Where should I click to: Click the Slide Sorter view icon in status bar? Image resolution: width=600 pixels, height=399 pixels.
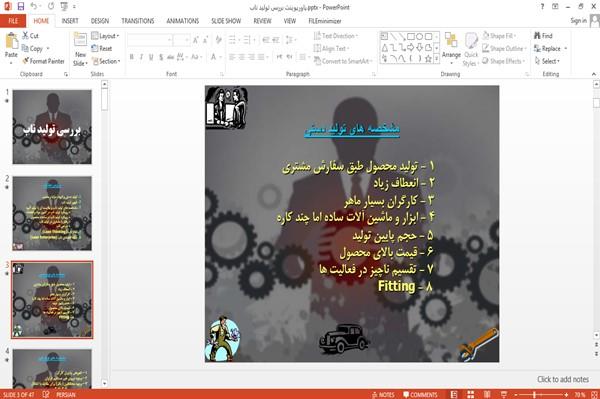(x=471, y=394)
